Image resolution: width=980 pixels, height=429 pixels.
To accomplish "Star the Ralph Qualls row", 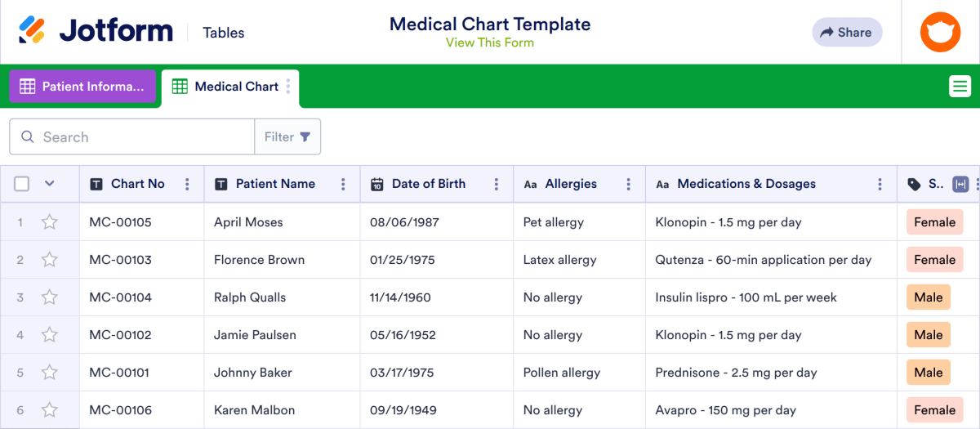I will [x=50, y=297].
